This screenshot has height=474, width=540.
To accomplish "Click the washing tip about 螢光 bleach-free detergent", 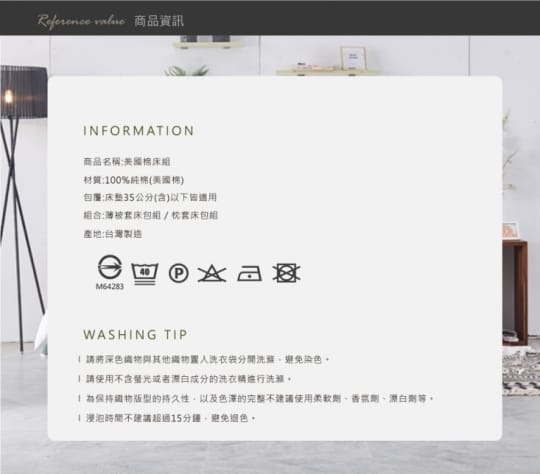I will 185,379.
